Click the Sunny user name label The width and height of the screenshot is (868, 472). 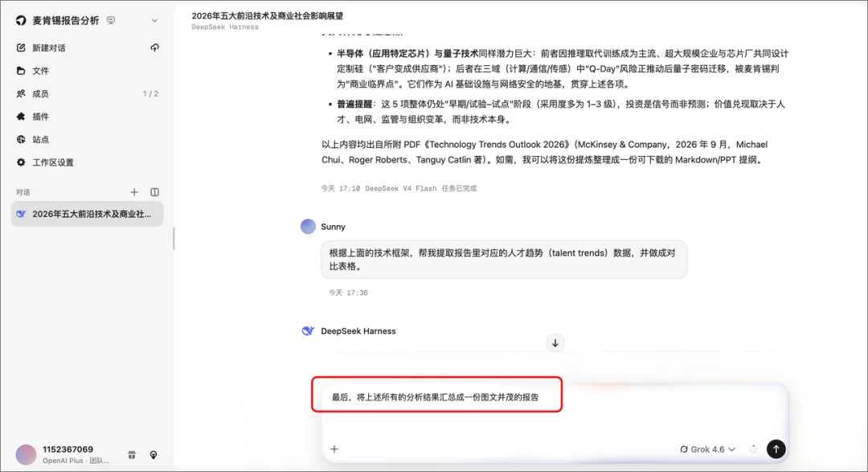(x=334, y=227)
